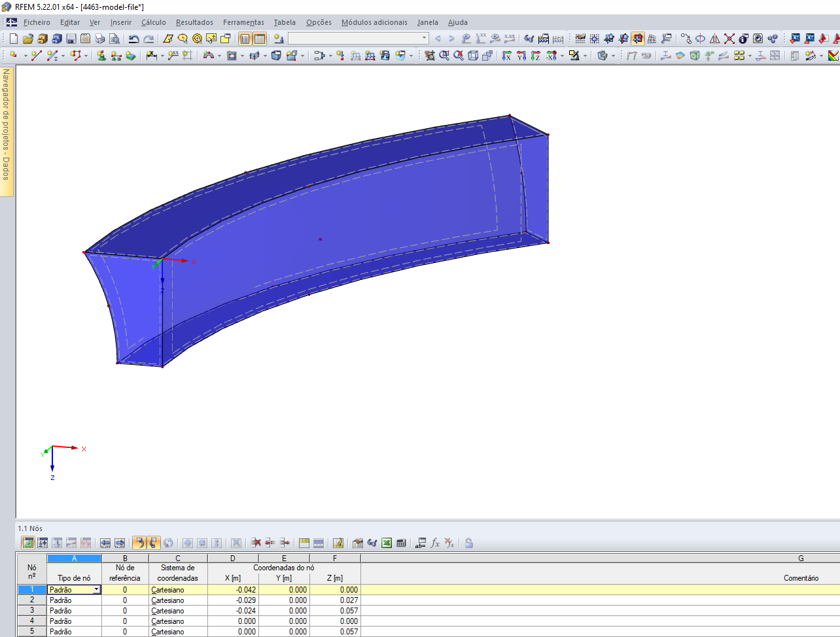Go to the previous load case arrow
This screenshot has width=840, height=637.
coord(438,39)
